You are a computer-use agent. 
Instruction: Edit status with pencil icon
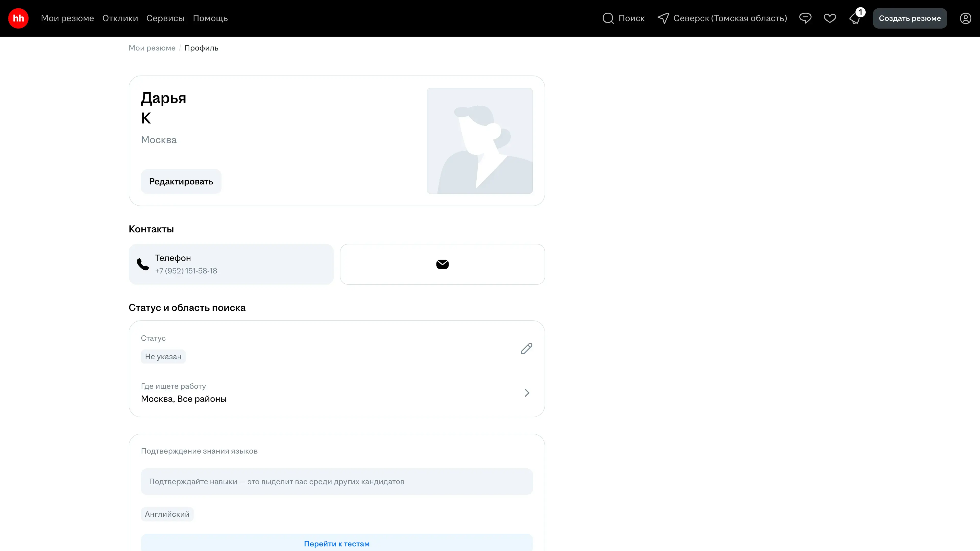526,348
